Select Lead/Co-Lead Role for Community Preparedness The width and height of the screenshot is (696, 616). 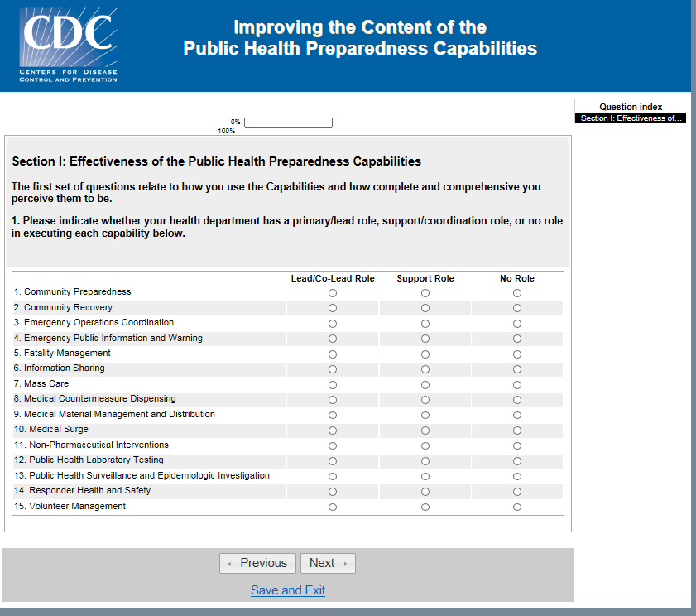[333, 293]
